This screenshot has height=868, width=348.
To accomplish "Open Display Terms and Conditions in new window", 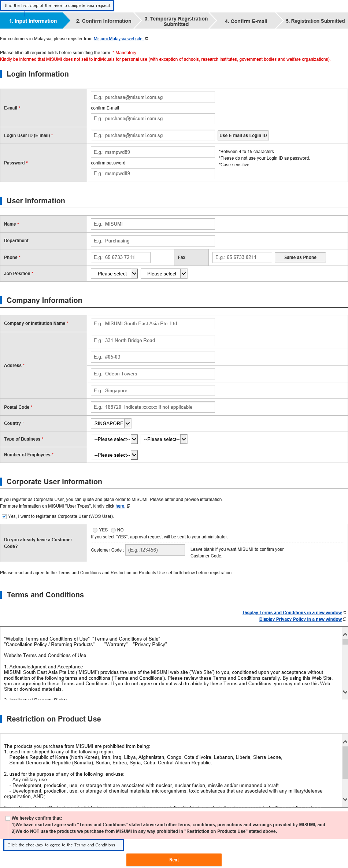I will click(x=292, y=613).
